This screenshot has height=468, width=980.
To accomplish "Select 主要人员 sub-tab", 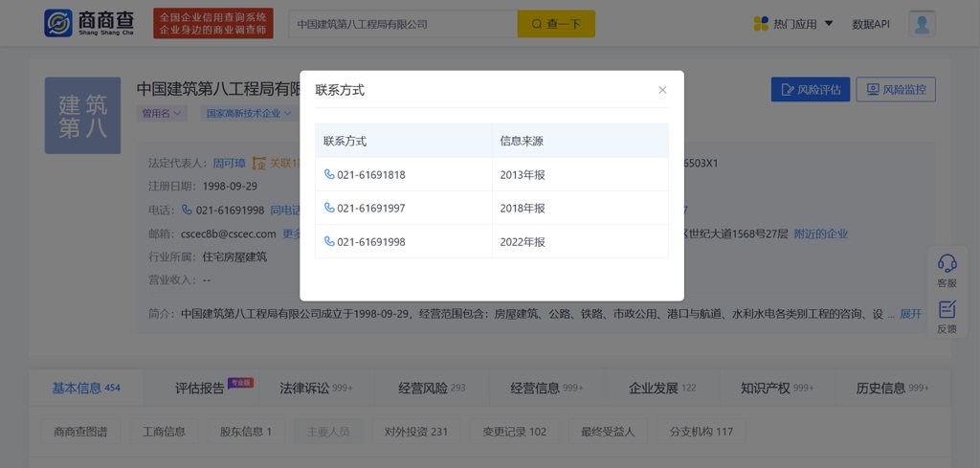I will (x=328, y=431).
